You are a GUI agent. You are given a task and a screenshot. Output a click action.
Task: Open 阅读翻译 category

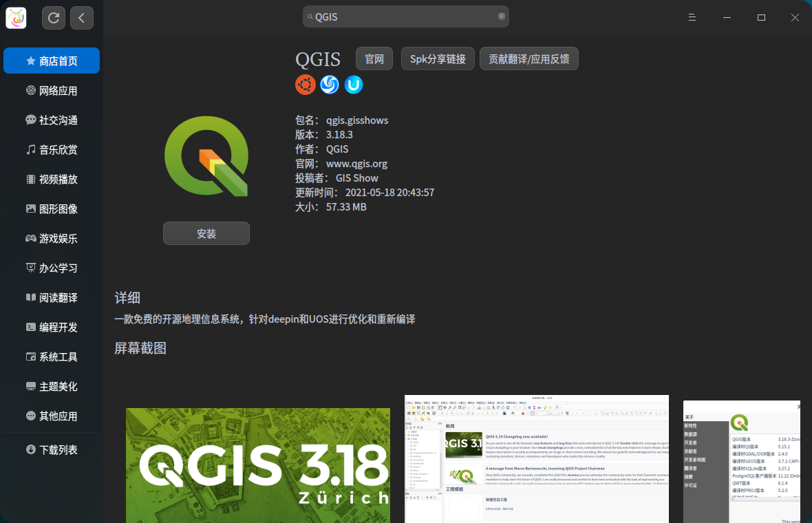52,298
